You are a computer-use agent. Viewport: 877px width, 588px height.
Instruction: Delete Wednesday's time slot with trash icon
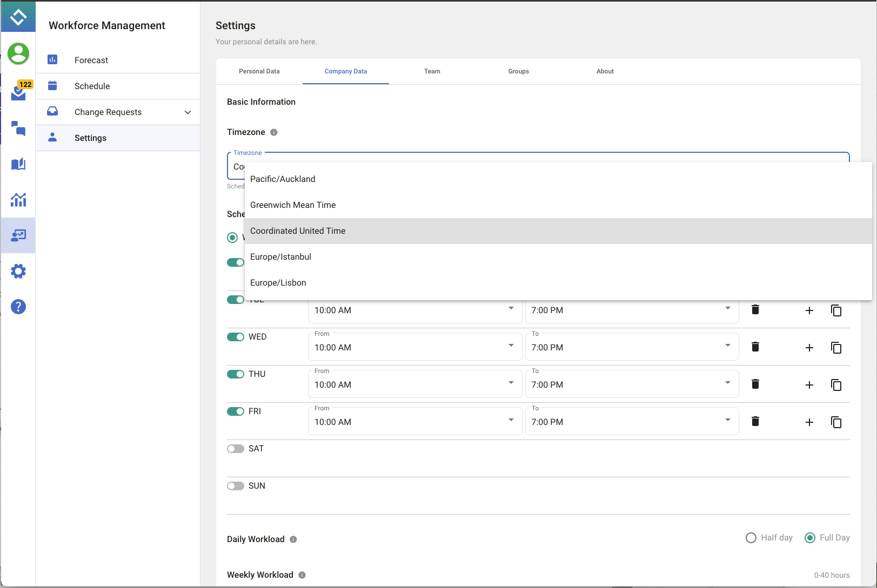(x=755, y=347)
